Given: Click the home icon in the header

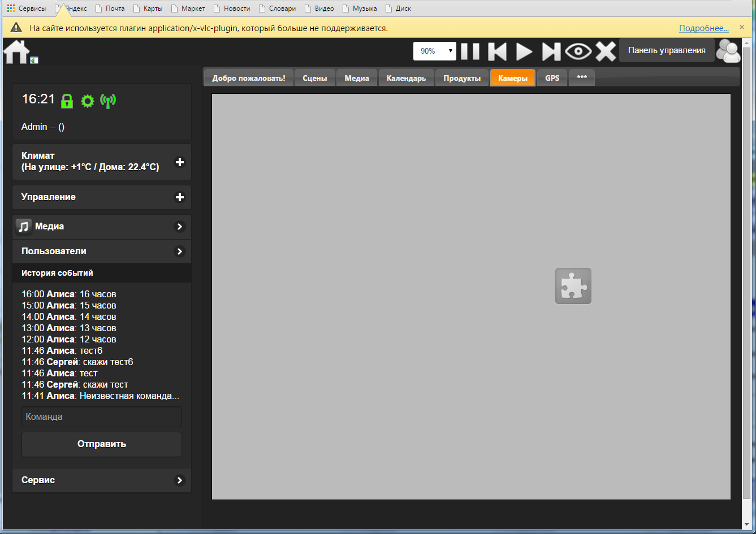Looking at the screenshot, I should point(16,52).
